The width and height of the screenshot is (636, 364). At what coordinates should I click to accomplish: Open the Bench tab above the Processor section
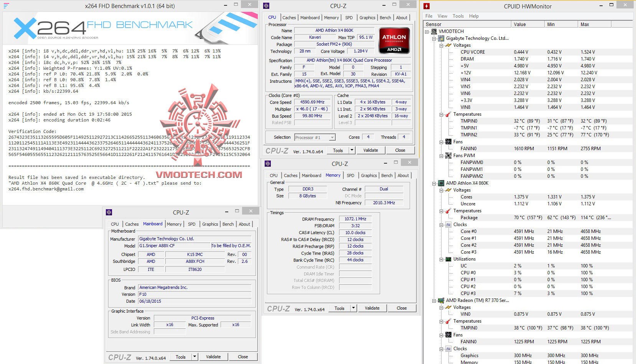(x=386, y=18)
